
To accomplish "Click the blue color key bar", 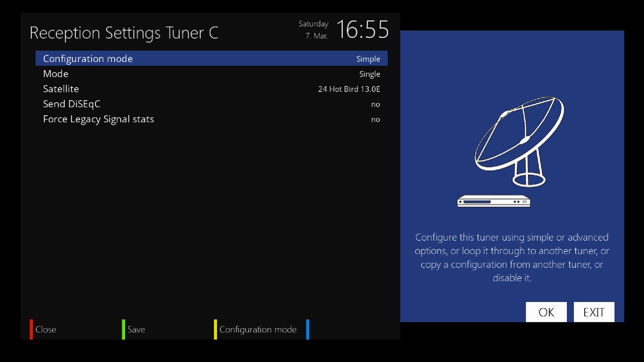I will [308, 329].
